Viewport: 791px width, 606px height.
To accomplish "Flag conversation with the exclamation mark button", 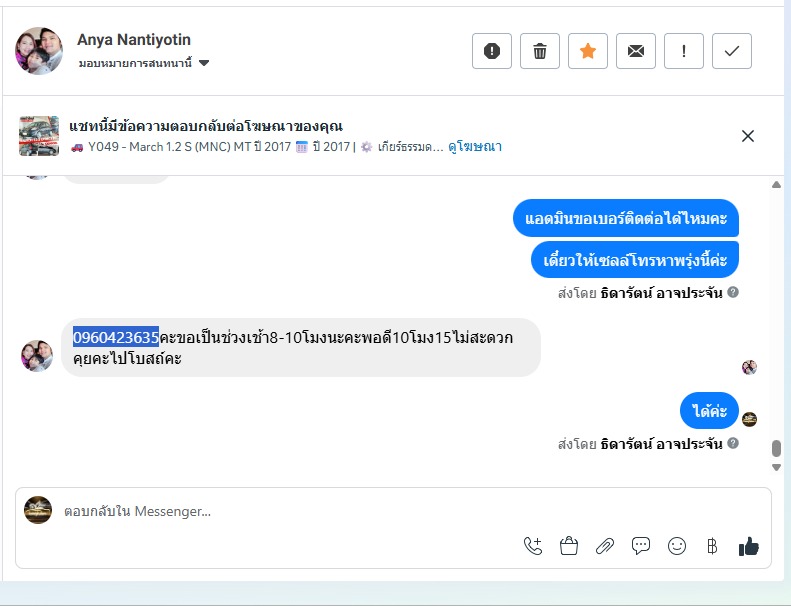I will click(x=684, y=51).
